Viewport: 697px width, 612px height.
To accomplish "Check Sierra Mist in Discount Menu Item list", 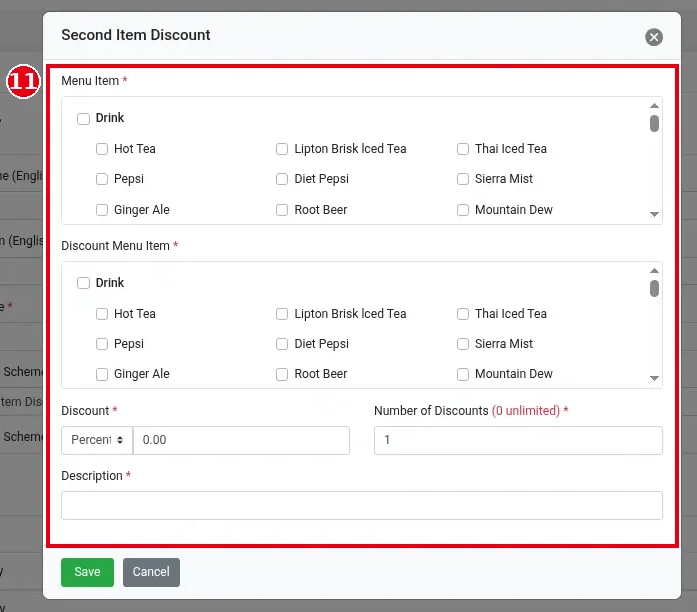I will 463,344.
